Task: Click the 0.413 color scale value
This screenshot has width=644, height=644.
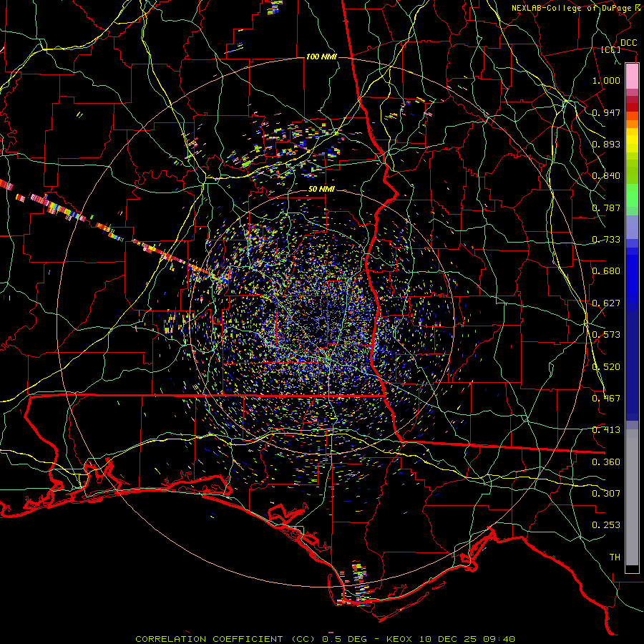Action: (x=606, y=430)
